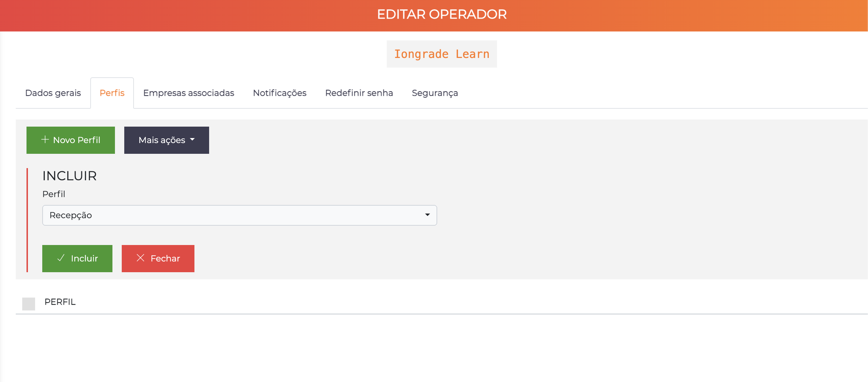Viewport: 868px width, 382px height.
Task: Click the X icon on Fechar button
Action: pos(140,258)
